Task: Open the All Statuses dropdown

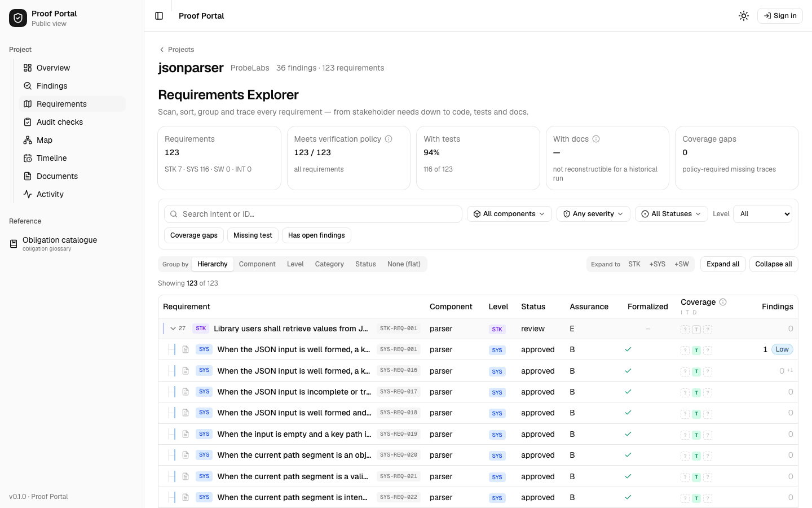Action: [x=672, y=214]
